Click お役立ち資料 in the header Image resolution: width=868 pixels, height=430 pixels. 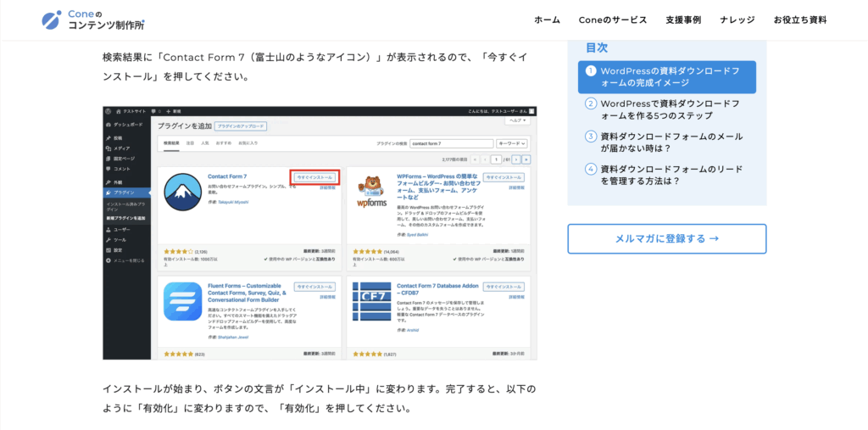(800, 20)
